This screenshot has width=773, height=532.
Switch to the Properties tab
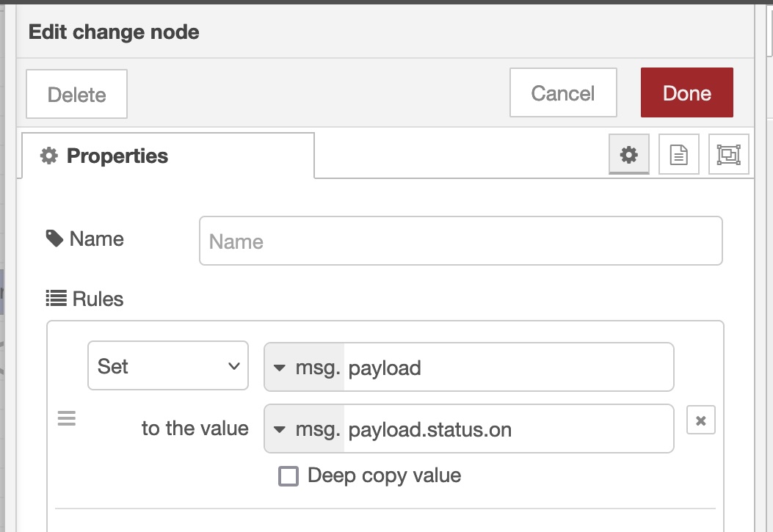pos(117,155)
